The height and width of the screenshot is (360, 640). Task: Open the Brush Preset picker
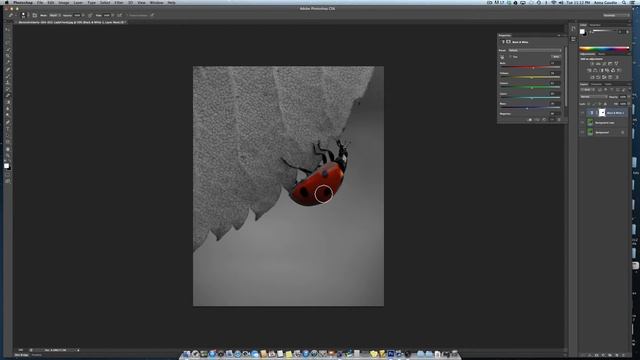coord(24,15)
